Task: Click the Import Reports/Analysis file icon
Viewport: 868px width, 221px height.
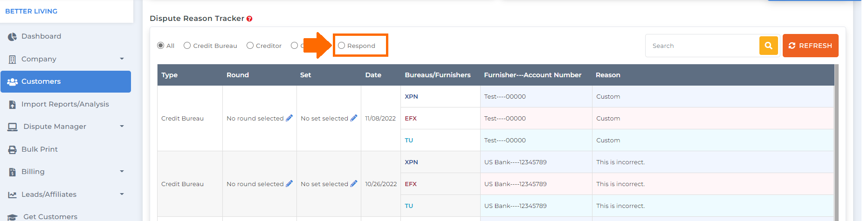Action: point(12,105)
